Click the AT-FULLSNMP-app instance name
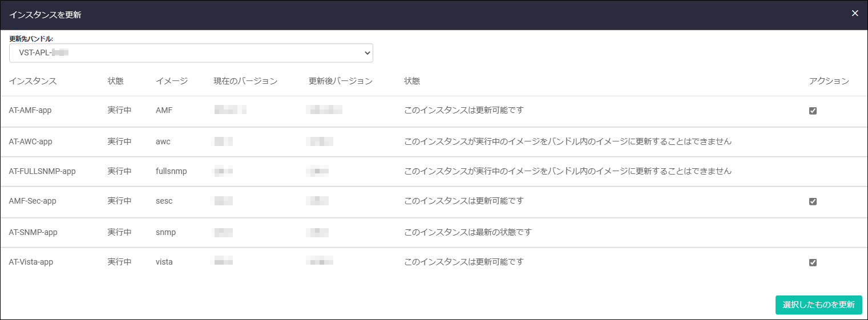This screenshot has width=868, height=320. [x=42, y=171]
